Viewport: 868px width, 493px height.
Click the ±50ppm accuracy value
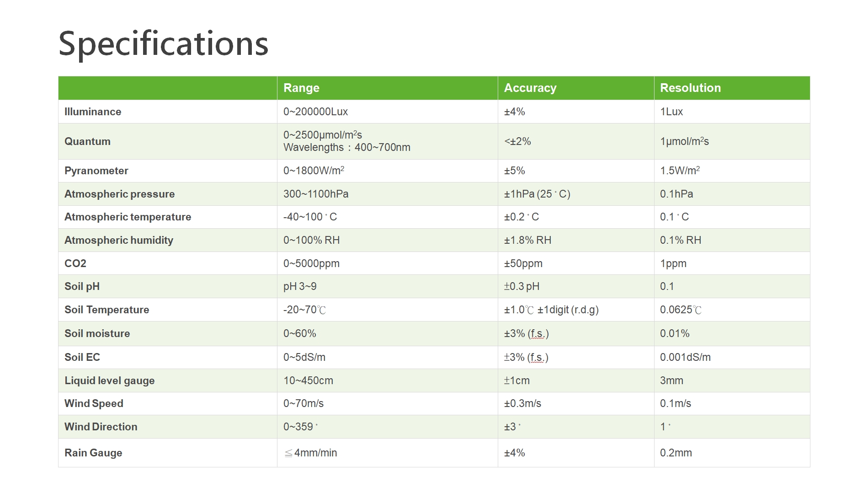pos(523,263)
